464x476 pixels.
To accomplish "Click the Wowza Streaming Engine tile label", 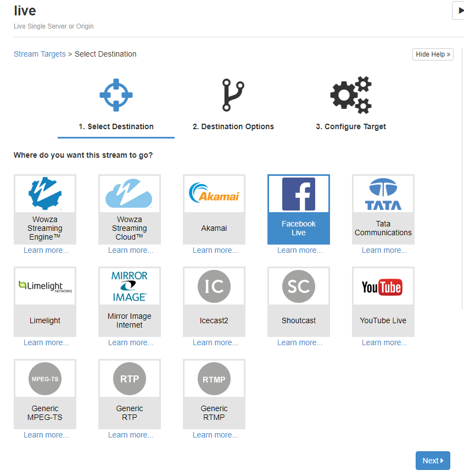I will pyautogui.click(x=45, y=228).
